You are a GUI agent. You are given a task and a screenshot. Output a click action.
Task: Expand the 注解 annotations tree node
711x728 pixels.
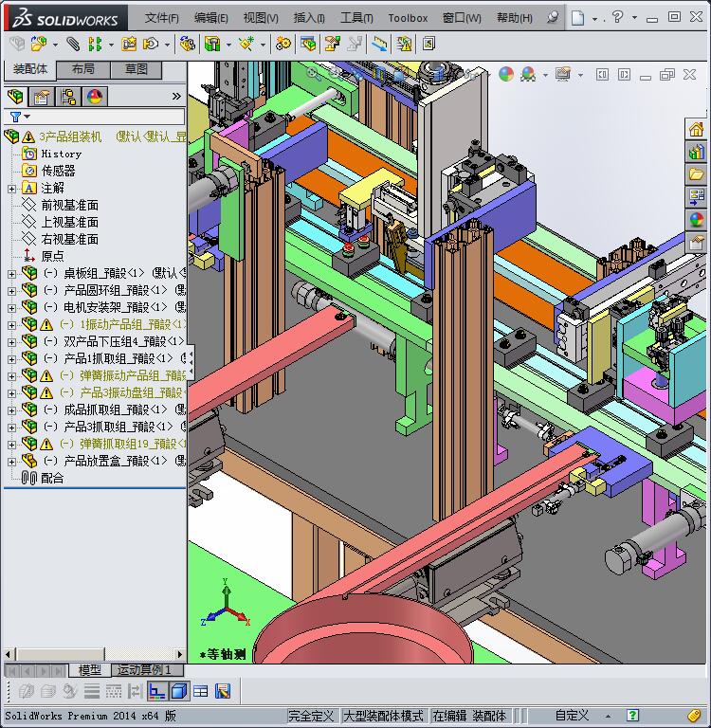(x=11, y=189)
